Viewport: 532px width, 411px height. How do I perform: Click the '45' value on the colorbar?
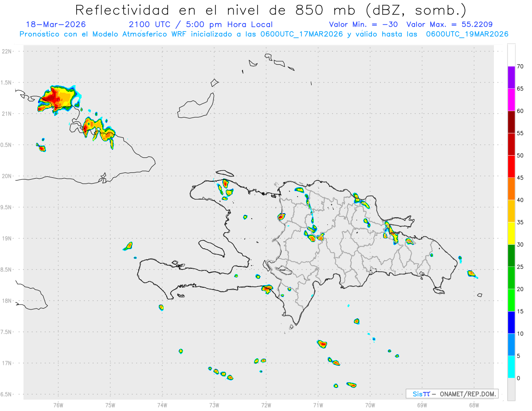click(x=520, y=178)
